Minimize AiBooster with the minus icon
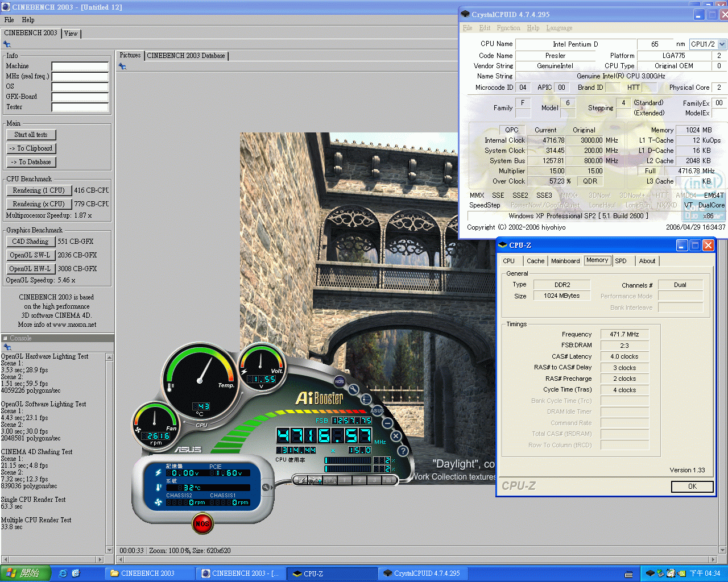Screen dimensions: 728x582 point(387,423)
